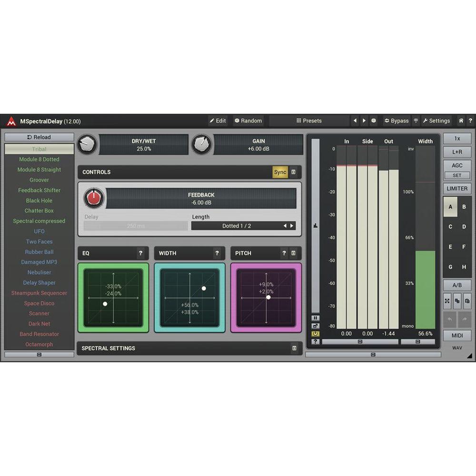Select the Black Hole preset
The width and height of the screenshot is (476, 476).
(x=39, y=201)
